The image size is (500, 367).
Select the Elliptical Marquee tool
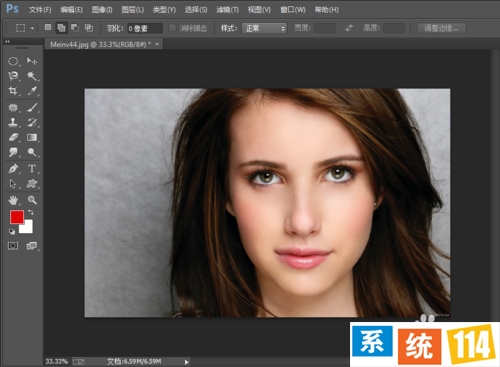[x=13, y=61]
